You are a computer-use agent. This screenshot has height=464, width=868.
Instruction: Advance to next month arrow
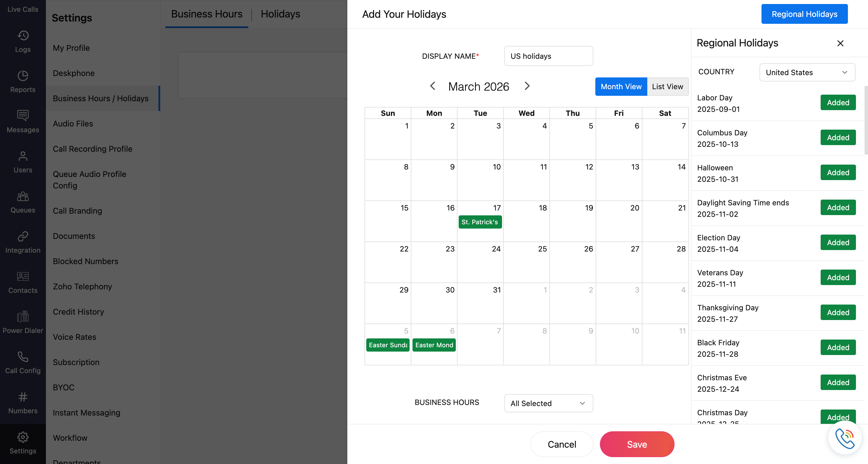point(527,86)
